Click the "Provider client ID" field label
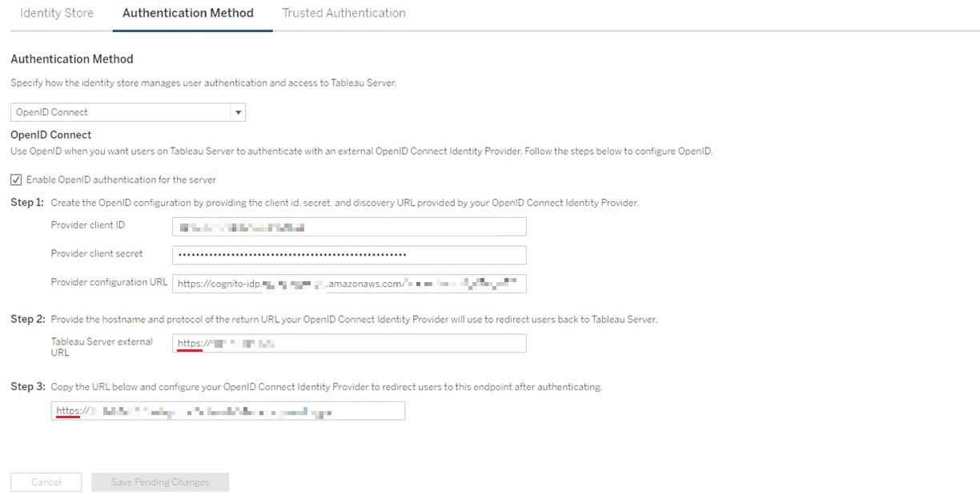Image resolution: width=980 pixels, height=504 pixels. [88, 225]
